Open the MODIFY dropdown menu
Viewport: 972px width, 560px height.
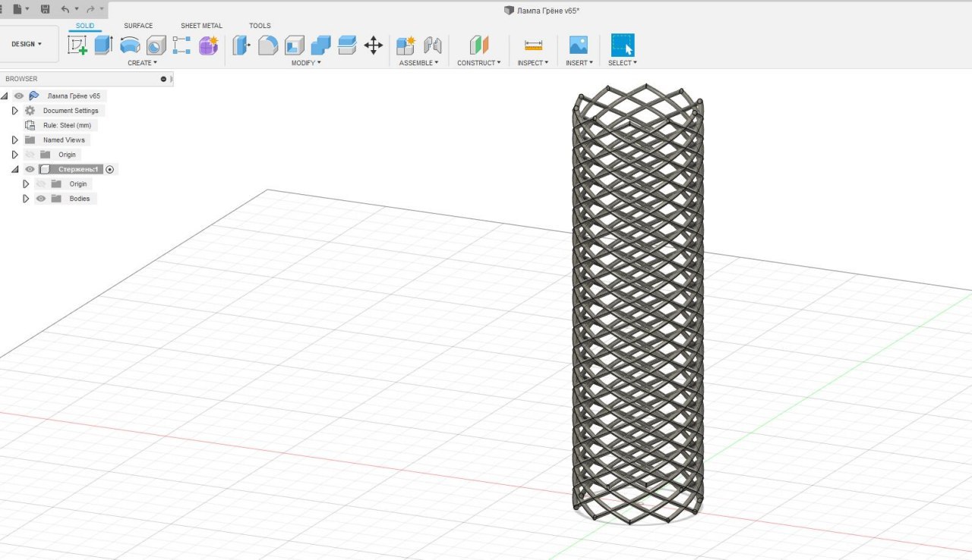[x=306, y=63]
